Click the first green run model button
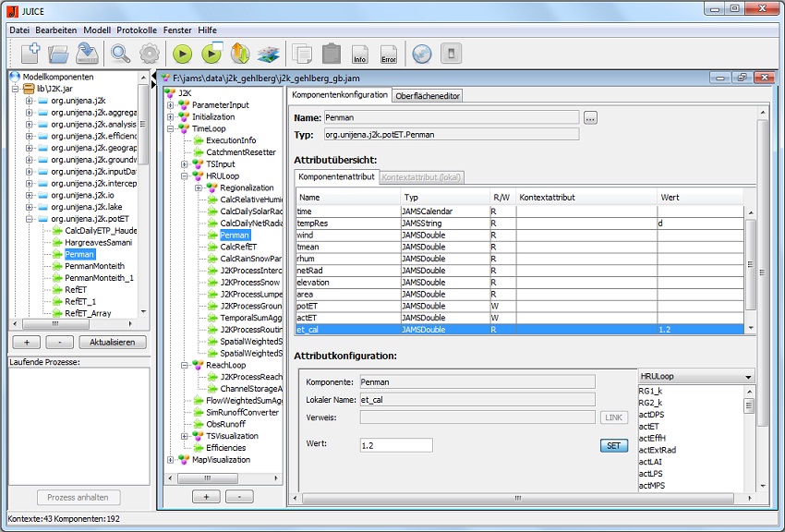This screenshot has width=785, height=532. tap(182, 54)
